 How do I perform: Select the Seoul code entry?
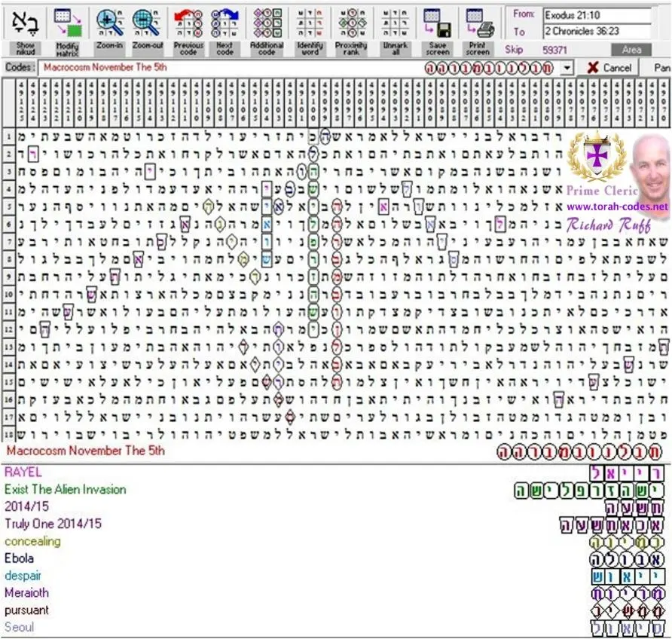20,627
